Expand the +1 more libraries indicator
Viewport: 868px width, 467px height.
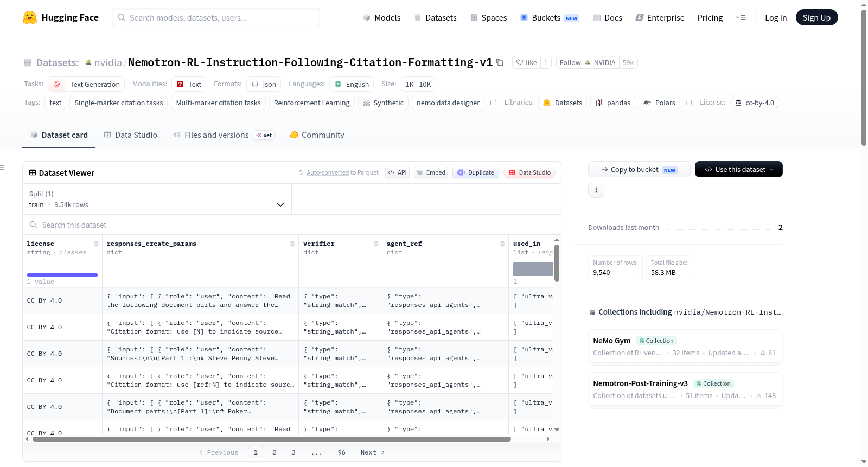[x=689, y=103]
